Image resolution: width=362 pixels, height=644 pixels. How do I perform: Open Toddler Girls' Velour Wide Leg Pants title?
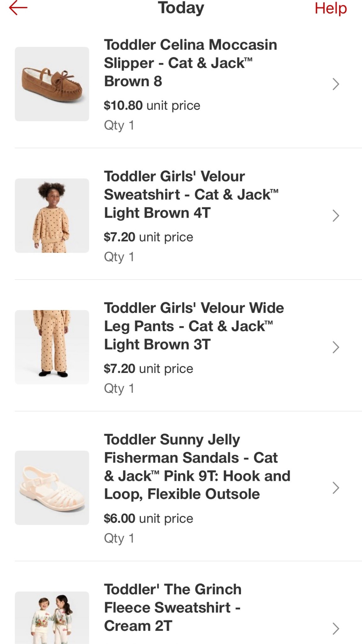(x=194, y=326)
